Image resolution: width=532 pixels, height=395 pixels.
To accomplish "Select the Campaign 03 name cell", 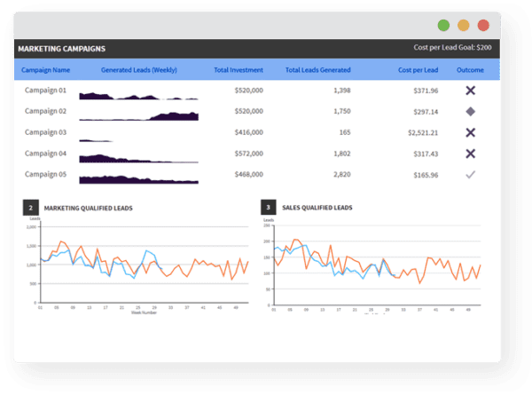I will coord(45,132).
